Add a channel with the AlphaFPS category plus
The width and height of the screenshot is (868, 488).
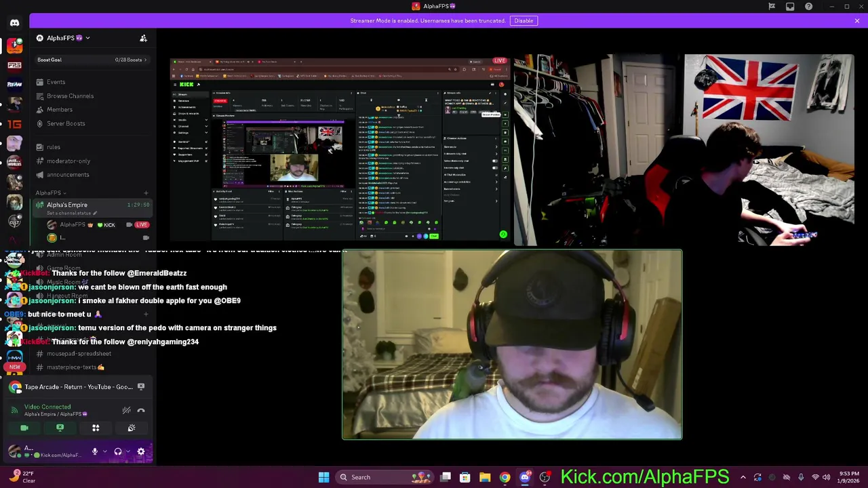pos(145,193)
